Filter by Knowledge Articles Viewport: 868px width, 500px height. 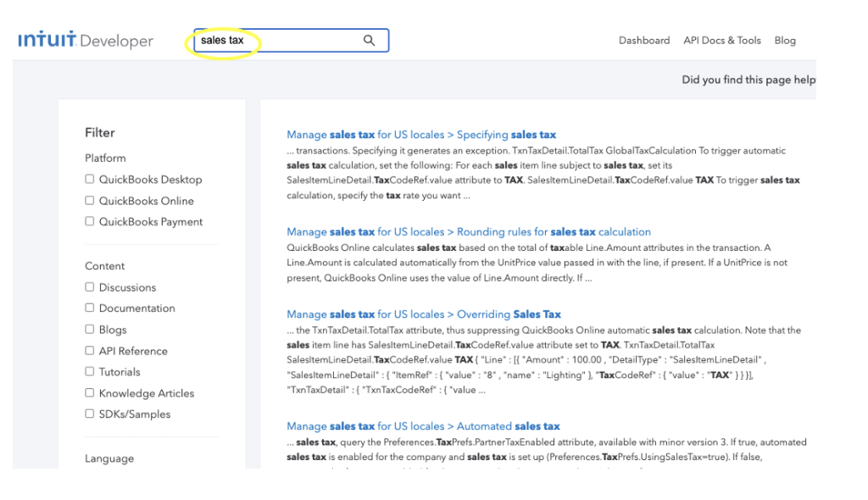pos(89,392)
